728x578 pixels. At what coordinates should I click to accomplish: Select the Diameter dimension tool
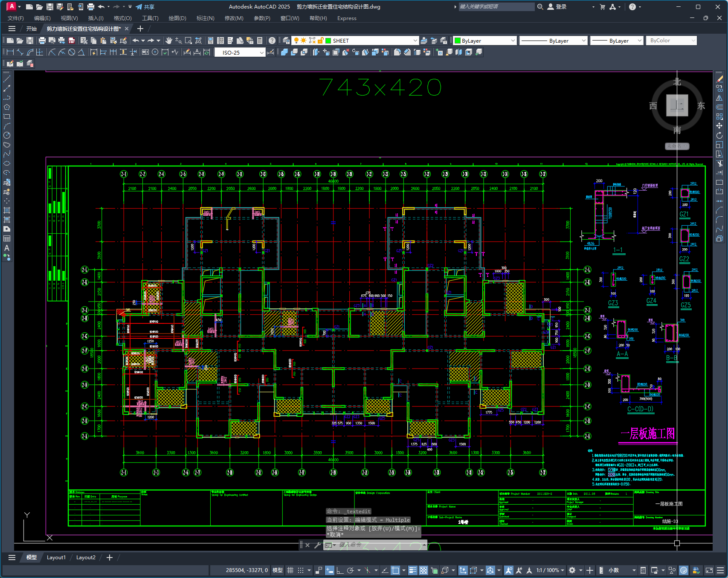click(x=72, y=52)
